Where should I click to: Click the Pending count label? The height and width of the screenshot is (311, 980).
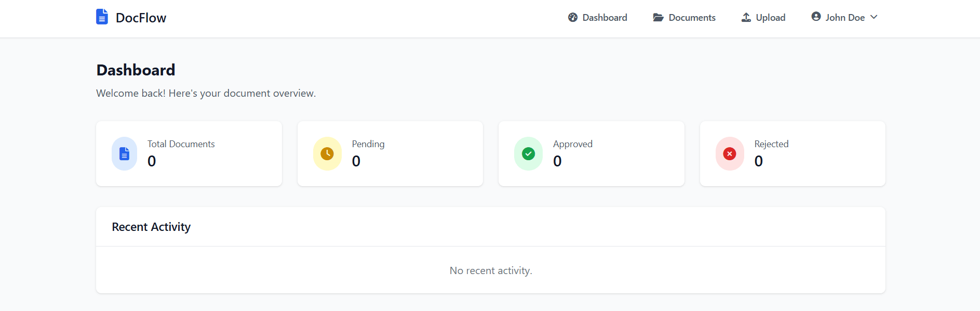tap(368, 144)
